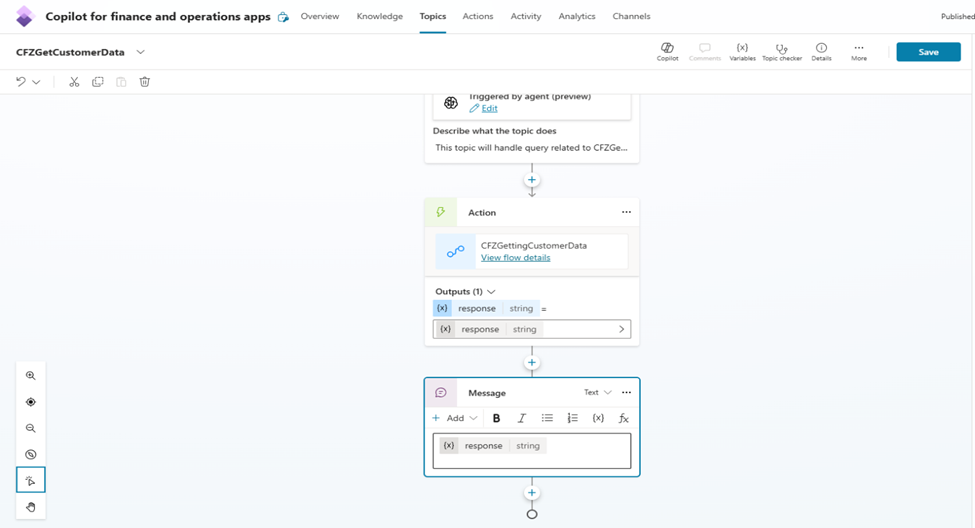Open topic Details

click(x=821, y=52)
